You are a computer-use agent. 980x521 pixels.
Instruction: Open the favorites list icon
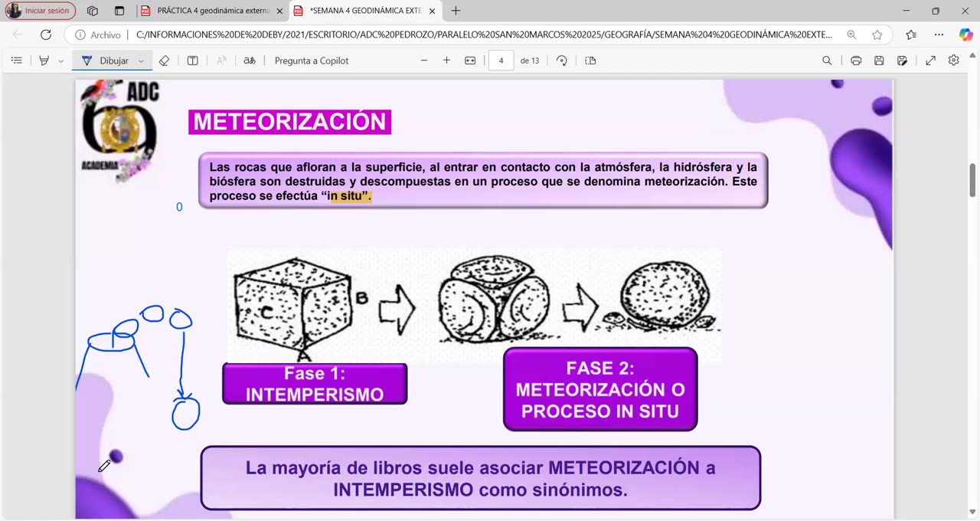[911, 34]
